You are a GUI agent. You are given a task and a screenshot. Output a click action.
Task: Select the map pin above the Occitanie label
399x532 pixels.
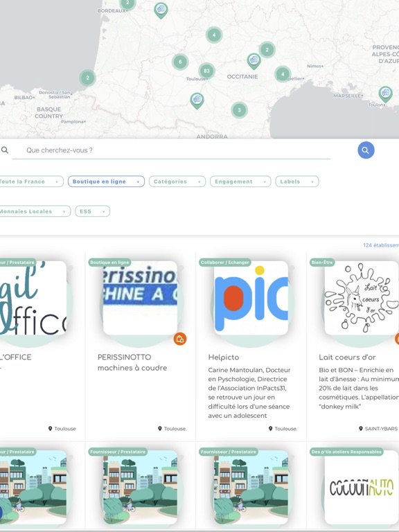(x=254, y=61)
